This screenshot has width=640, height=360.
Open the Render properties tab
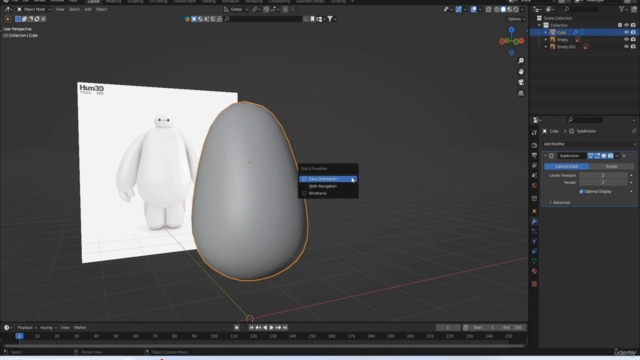(534, 145)
